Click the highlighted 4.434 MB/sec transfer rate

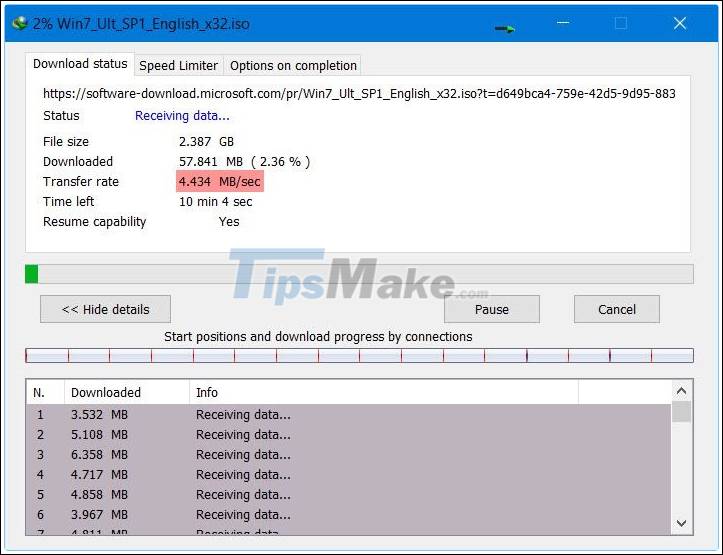coord(219,182)
